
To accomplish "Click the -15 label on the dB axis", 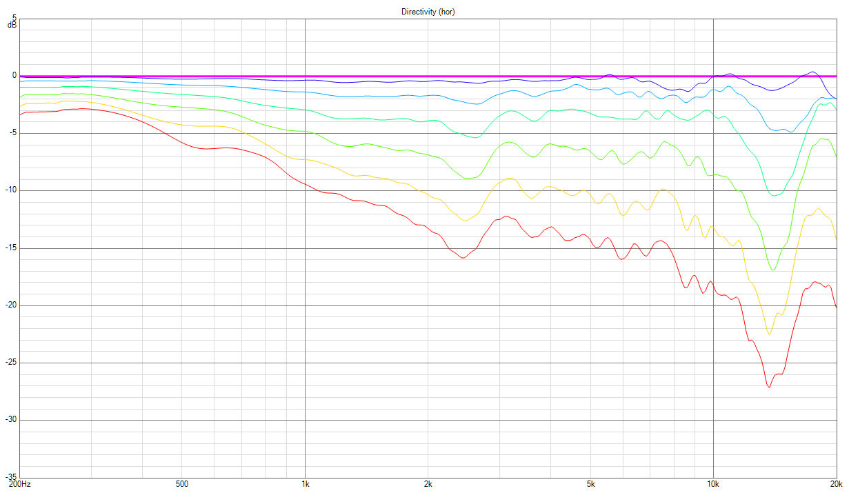I will 11,248.
